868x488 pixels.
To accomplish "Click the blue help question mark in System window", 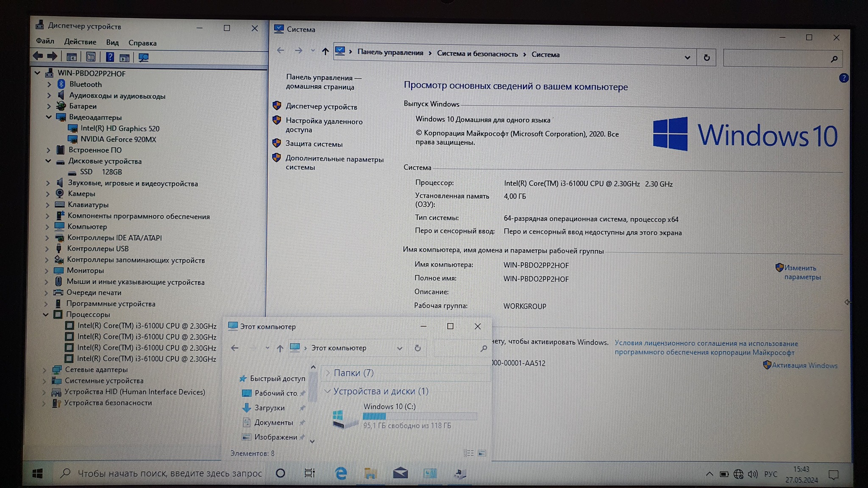I will click(x=843, y=78).
